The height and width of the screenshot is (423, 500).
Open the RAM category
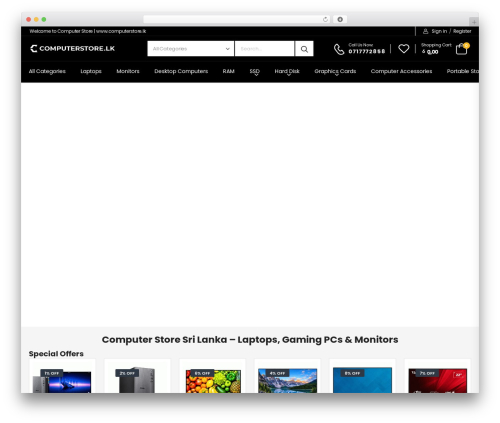(x=228, y=71)
